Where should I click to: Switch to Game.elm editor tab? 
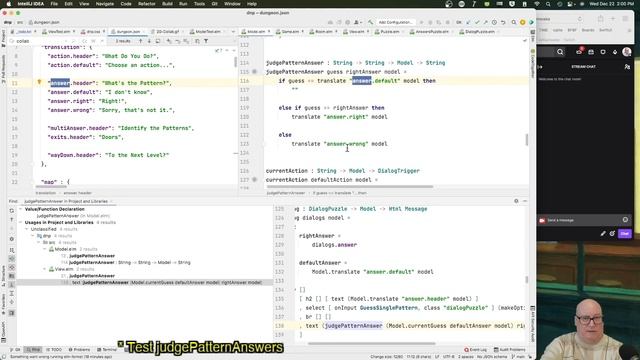290,31
